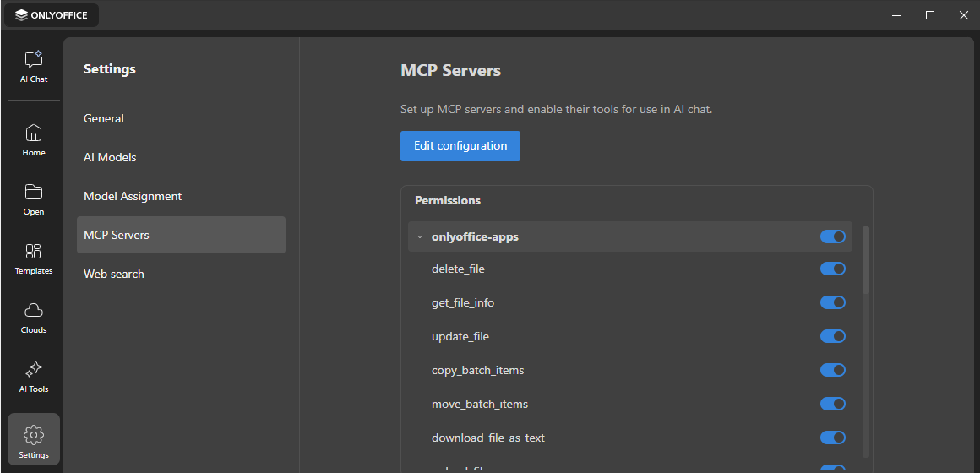980x473 pixels.
Task: Browse document Templates
Action: [34, 258]
